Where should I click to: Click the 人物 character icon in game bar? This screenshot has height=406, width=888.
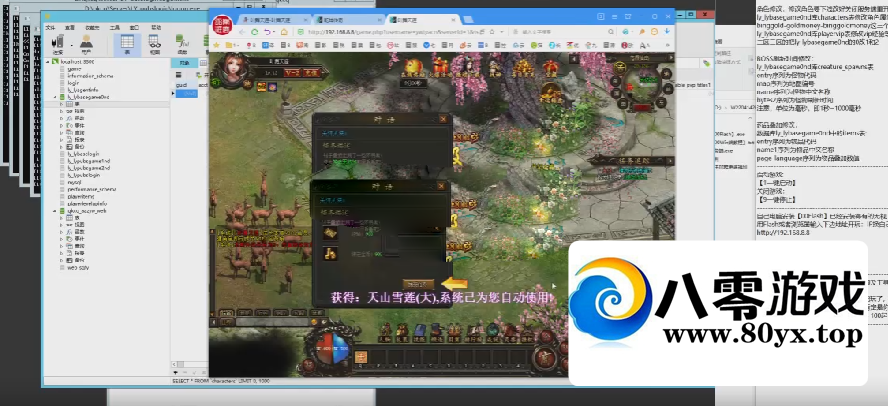pyautogui.click(x=385, y=332)
